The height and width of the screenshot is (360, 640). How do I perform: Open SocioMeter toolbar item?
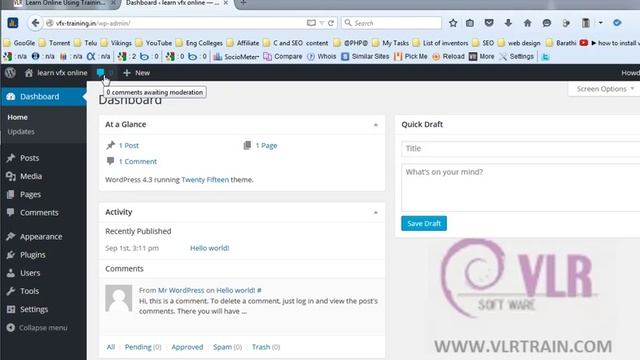coord(236,56)
